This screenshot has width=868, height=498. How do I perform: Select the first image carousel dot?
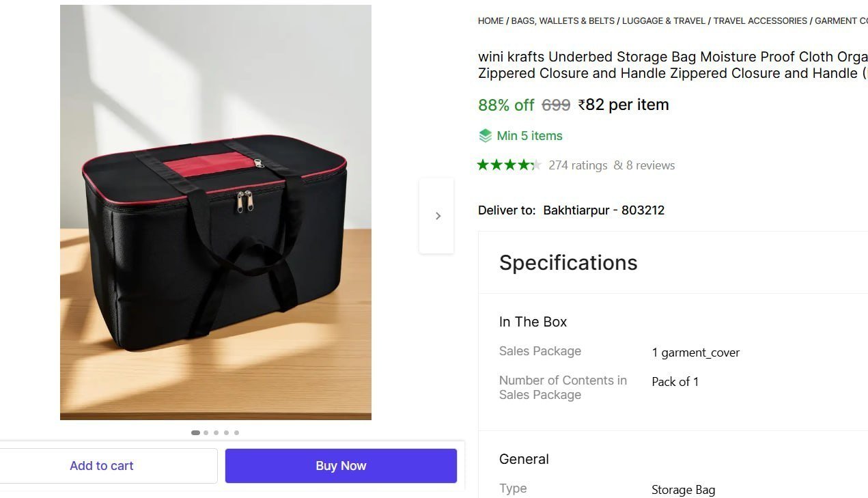(x=195, y=432)
